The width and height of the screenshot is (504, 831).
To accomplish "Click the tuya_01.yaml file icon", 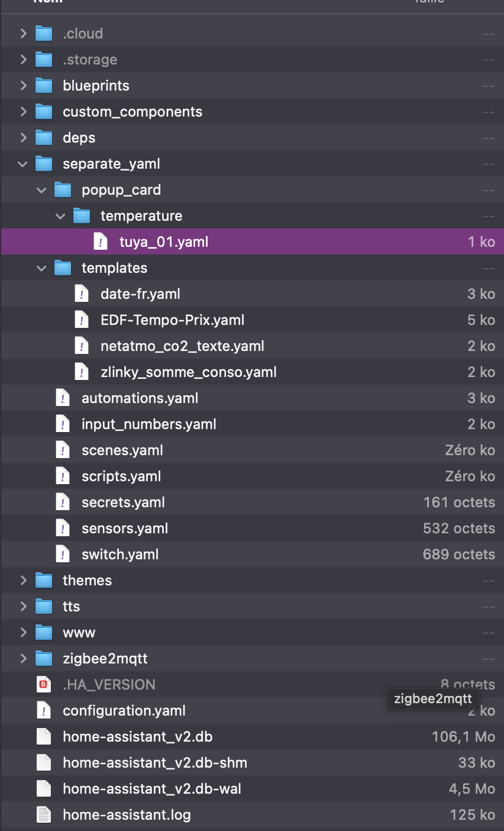I will (x=101, y=242).
